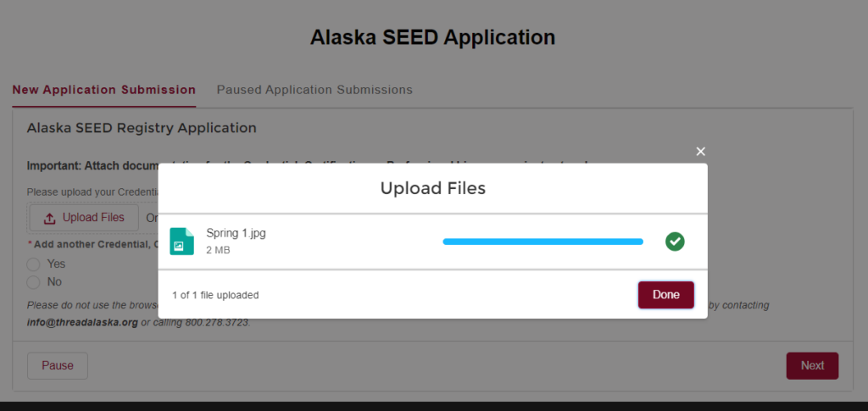Click the 2 MB file size text
The image size is (868, 411).
pos(218,250)
